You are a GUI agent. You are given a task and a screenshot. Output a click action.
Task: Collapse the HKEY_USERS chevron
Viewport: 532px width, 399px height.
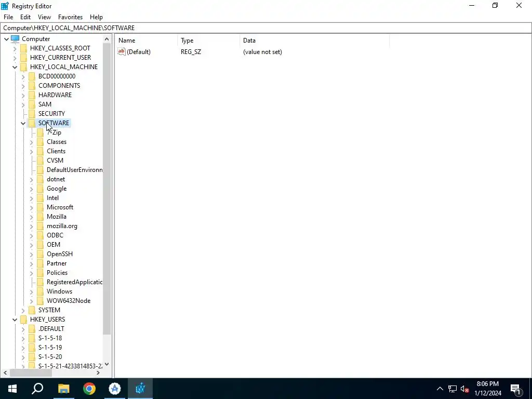(15, 320)
